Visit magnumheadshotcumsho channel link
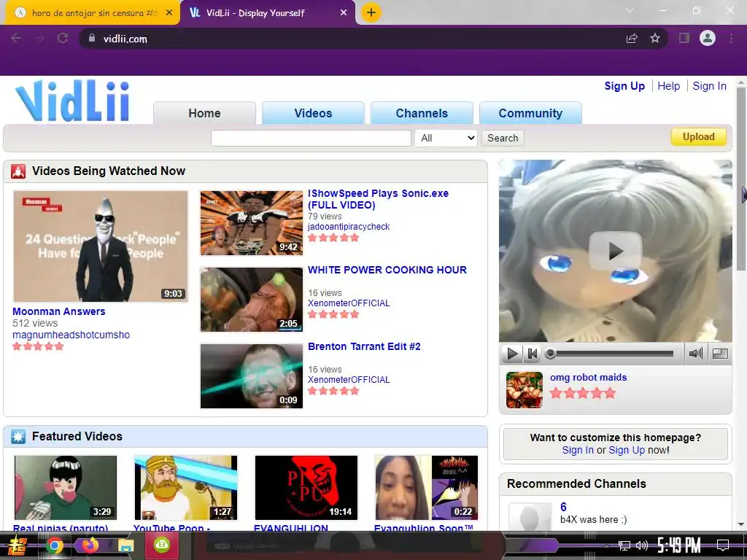The image size is (747, 560). point(71,335)
